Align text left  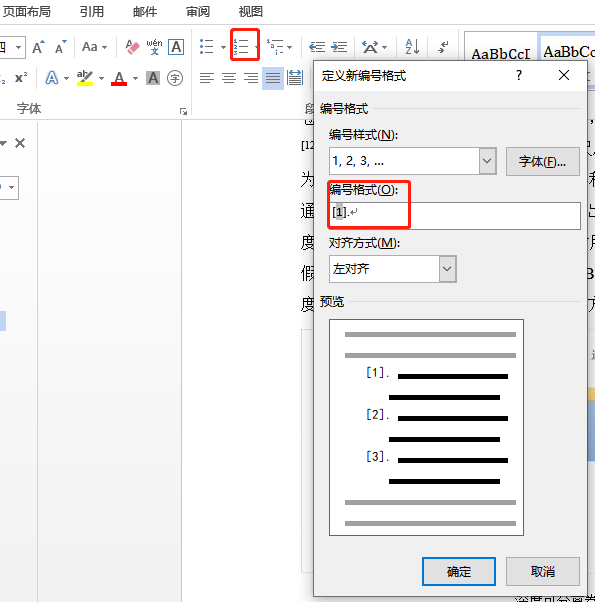pos(207,78)
